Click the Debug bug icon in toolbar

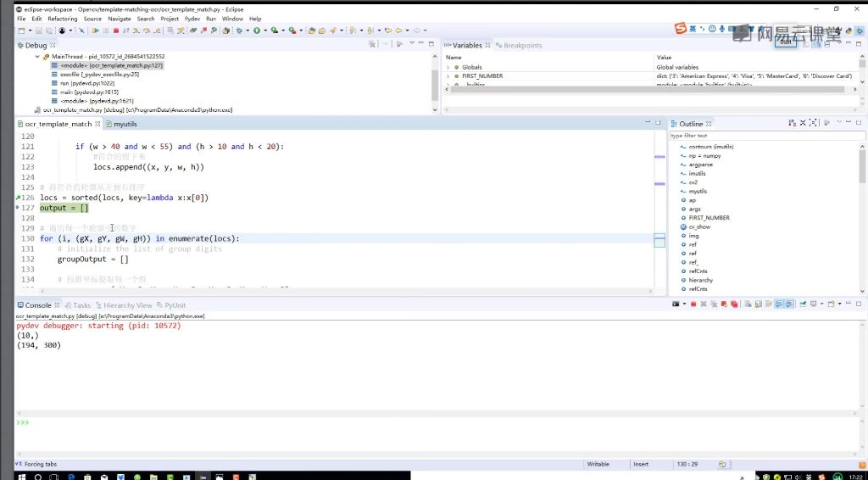[239, 31]
